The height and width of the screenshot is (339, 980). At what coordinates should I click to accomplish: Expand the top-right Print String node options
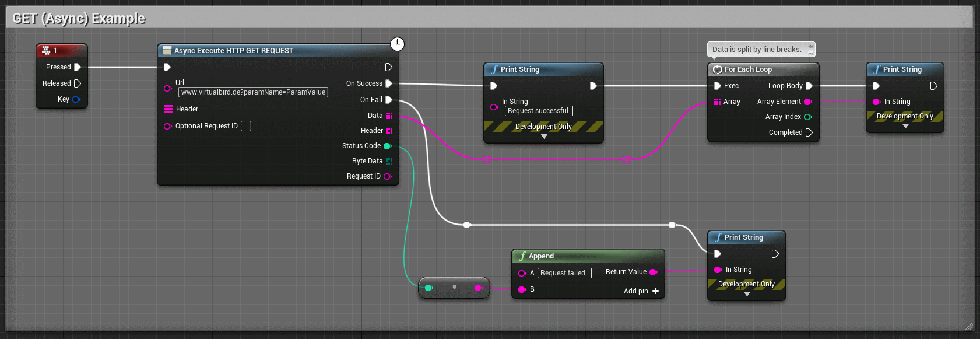pos(905,127)
